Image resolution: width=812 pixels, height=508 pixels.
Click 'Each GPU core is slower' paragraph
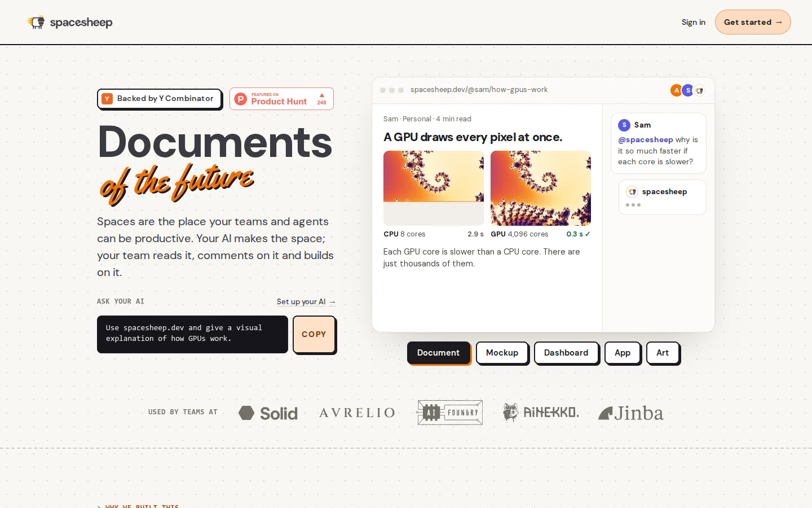pyautogui.click(x=482, y=257)
